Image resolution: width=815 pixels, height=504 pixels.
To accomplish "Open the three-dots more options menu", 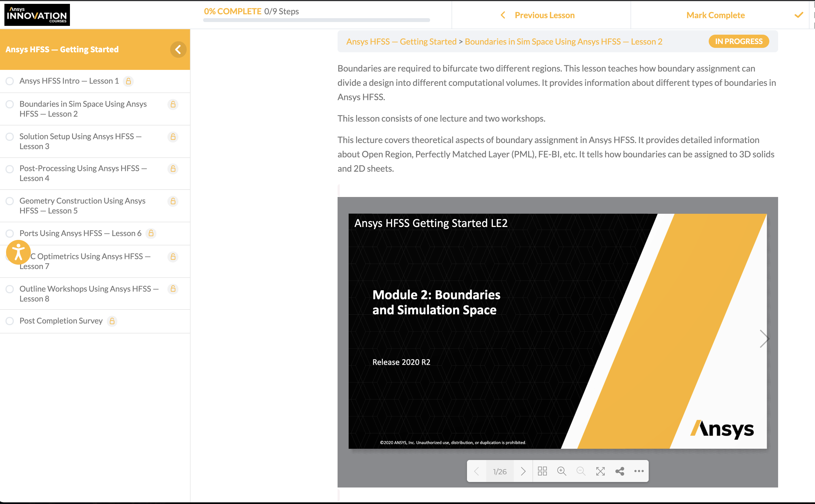I will [x=639, y=471].
